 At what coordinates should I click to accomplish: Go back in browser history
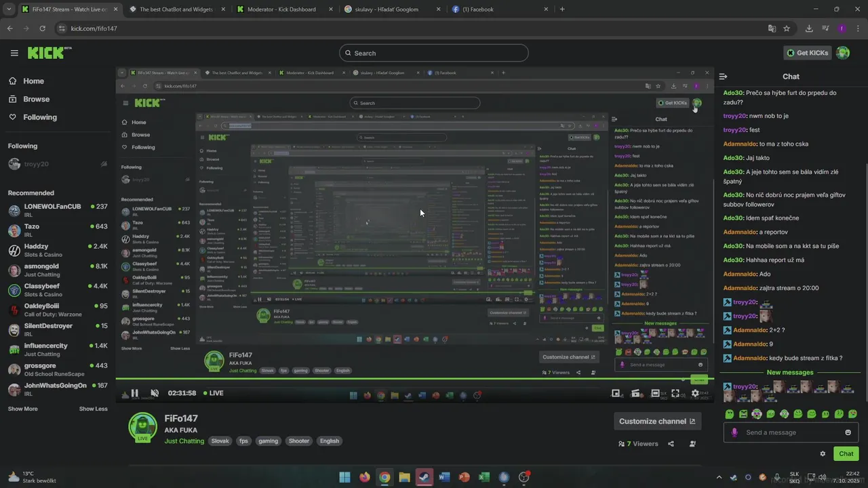tap(9, 28)
